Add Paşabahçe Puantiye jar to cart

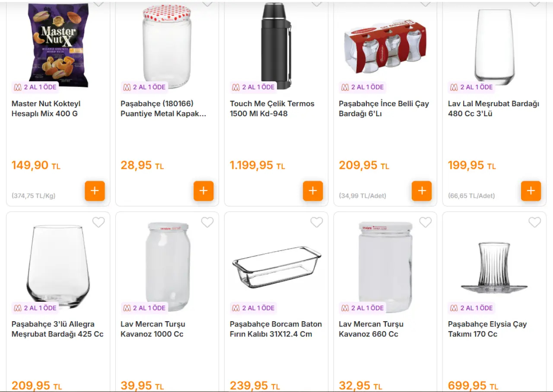coord(203,191)
